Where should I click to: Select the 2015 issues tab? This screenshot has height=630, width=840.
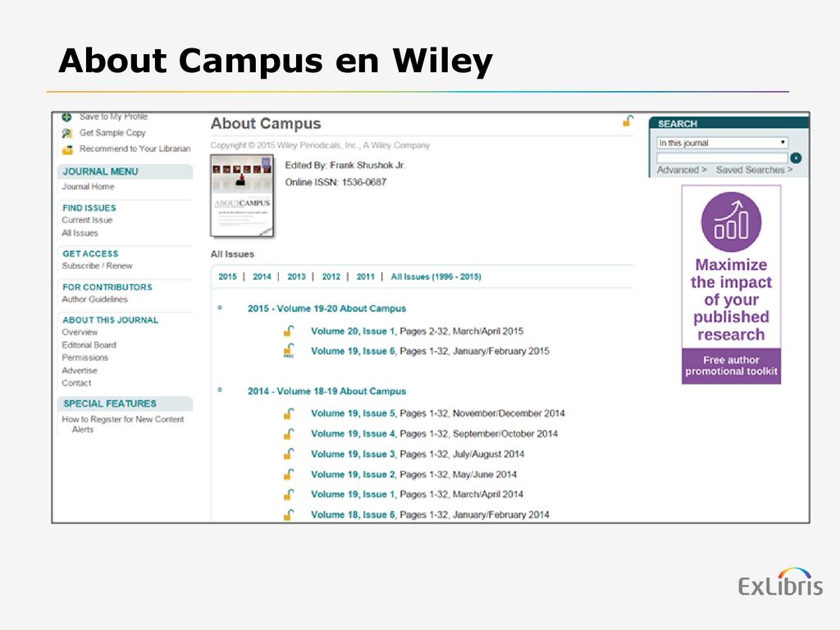(x=227, y=276)
